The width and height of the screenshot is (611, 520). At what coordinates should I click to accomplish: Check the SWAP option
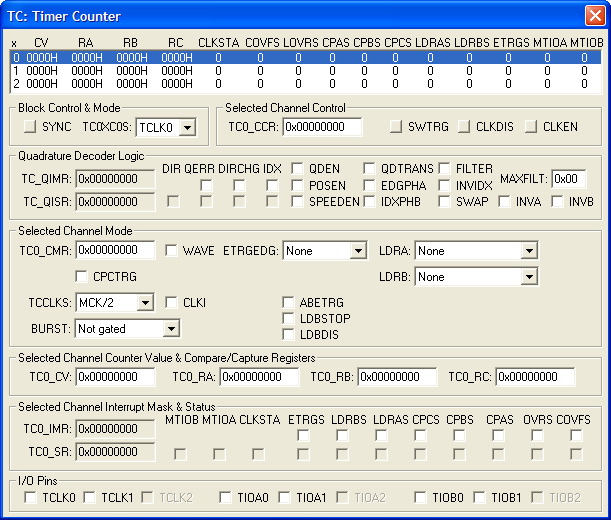(x=444, y=202)
